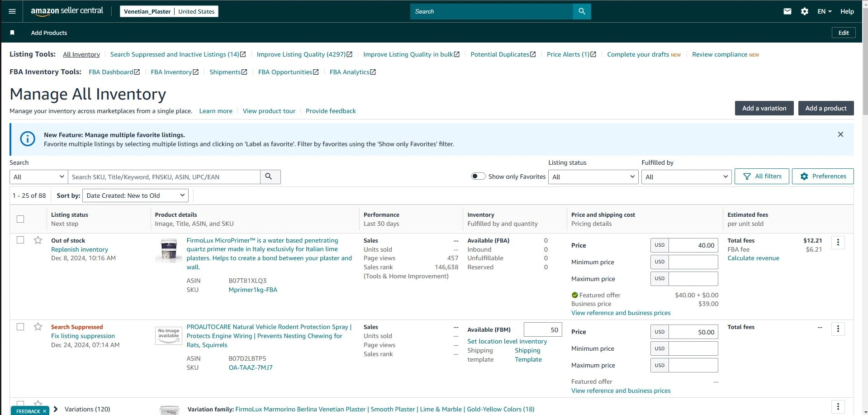Click the Available (FBM) quantity field 50

click(x=543, y=330)
